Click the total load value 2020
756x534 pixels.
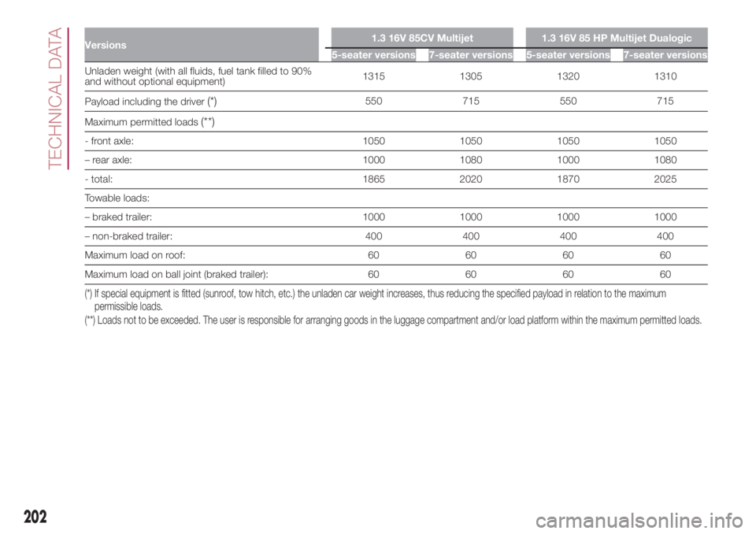pyautogui.click(x=471, y=179)
